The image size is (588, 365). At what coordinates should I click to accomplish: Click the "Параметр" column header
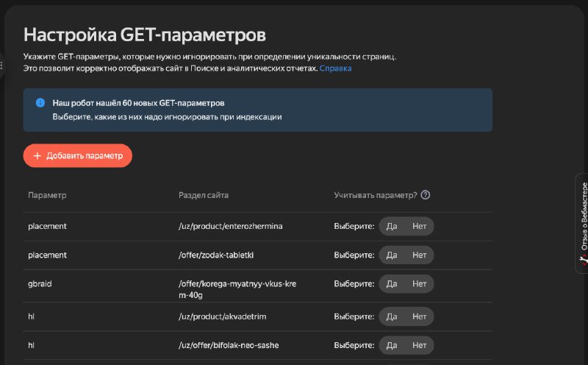click(47, 195)
